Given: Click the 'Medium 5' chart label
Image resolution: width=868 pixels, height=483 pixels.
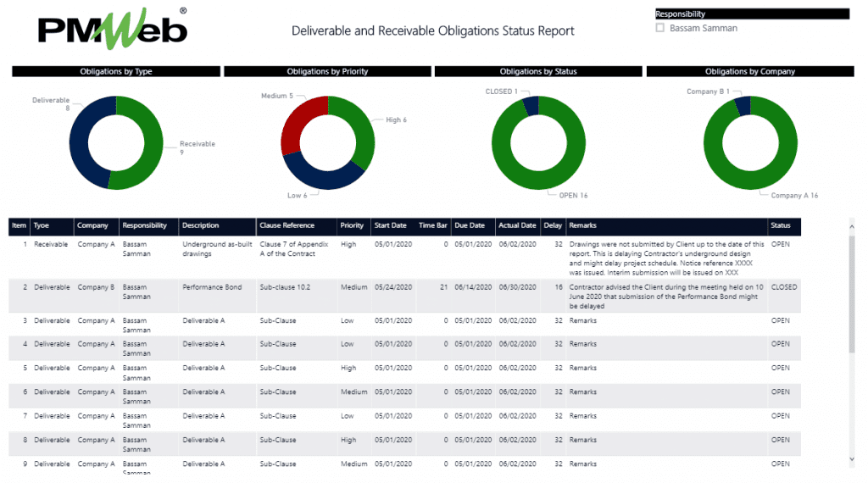Looking at the screenshot, I should pos(277,96).
